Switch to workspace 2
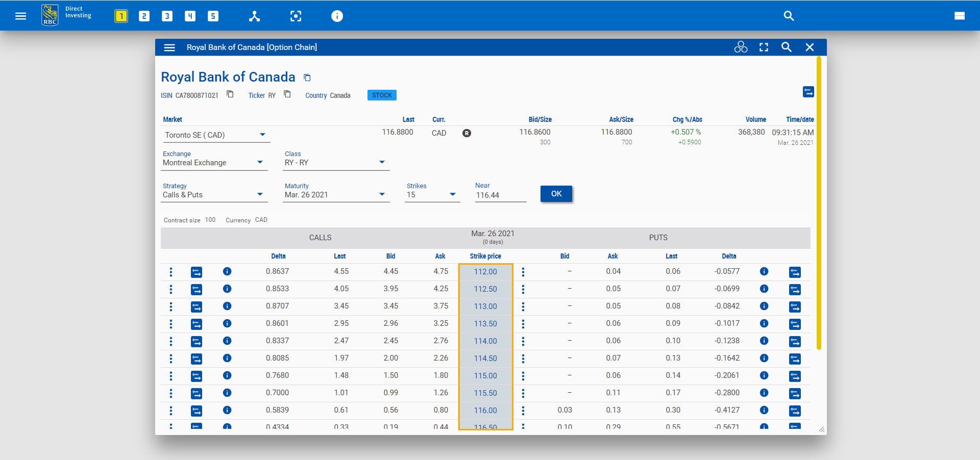The height and width of the screenshot is (460, 980). 144,16
